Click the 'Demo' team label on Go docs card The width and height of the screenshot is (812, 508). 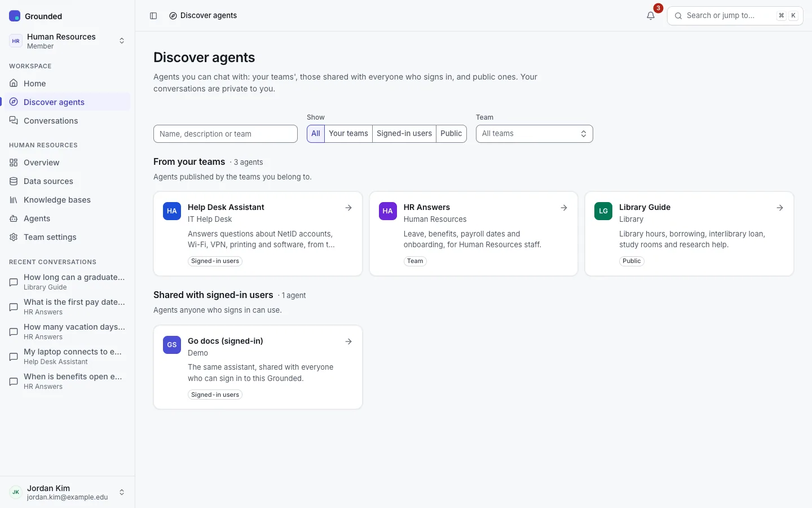click(198, 353)
